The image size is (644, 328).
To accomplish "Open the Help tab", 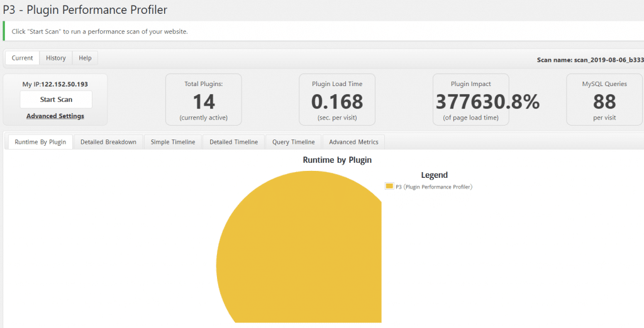I will pyautogui.click(x=85, y=58).
